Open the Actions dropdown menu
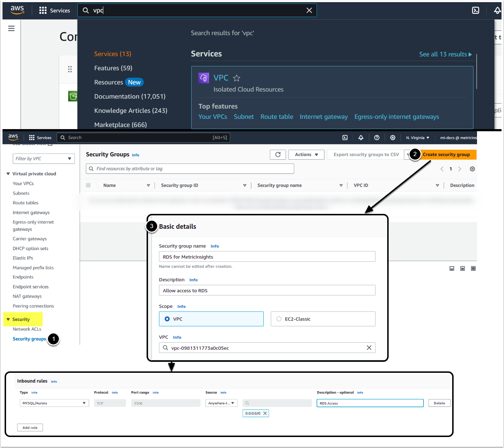Screen dimensions: 504x448 pyautogui.click(x=306, y=155)
